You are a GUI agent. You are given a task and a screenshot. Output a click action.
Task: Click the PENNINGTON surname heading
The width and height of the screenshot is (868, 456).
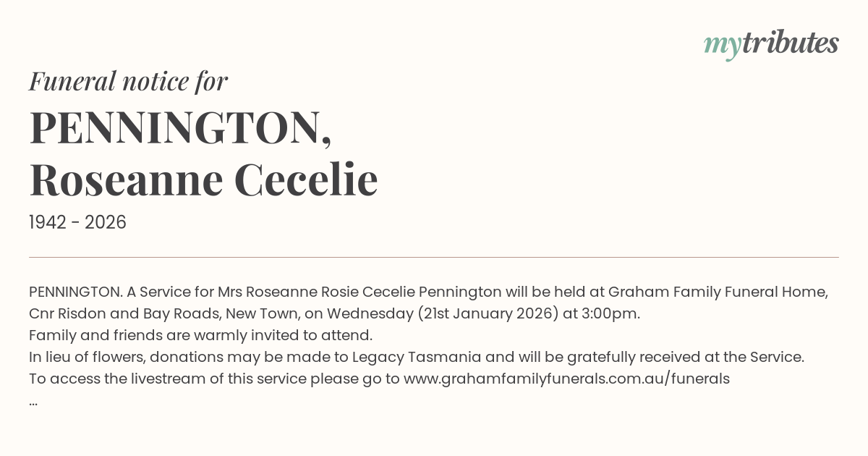180,127
